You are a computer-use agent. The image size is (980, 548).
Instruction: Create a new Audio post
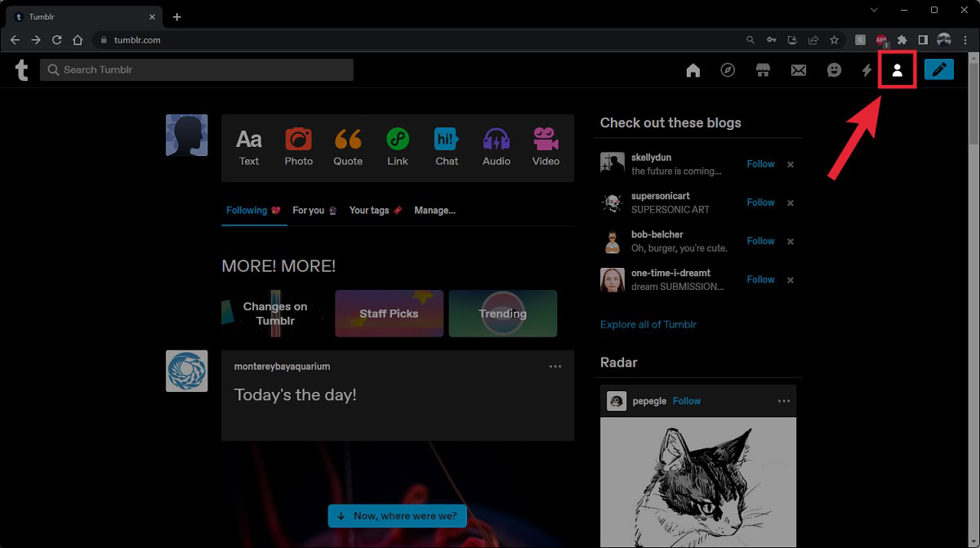497,147
